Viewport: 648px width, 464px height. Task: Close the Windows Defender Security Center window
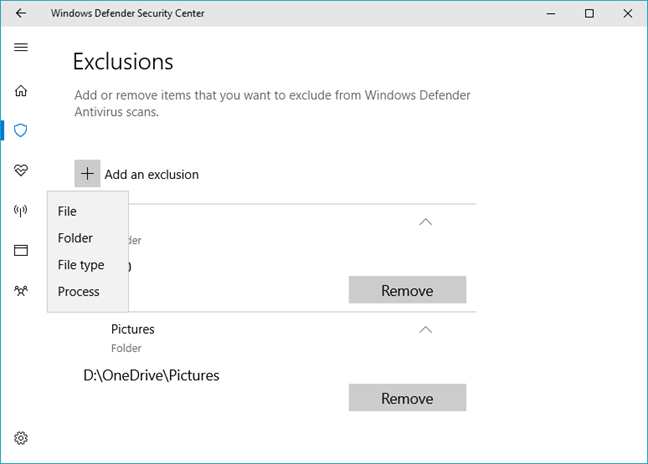tap(627, 13)
